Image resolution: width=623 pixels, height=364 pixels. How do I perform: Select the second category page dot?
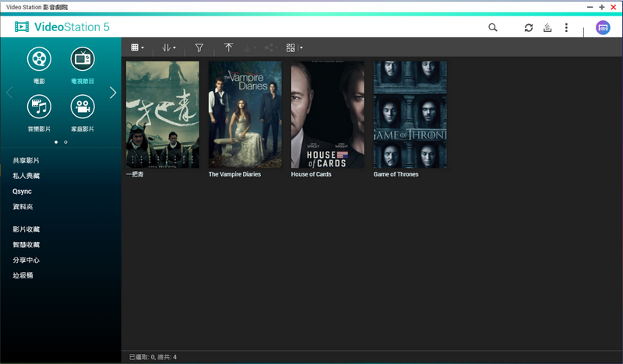click(65, 142)
